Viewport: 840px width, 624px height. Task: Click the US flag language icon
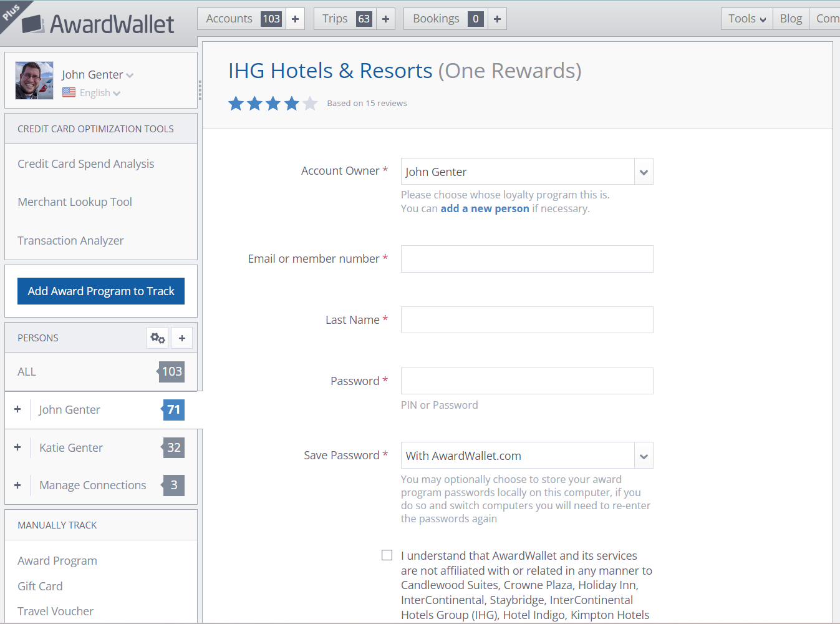coord(69,92)
